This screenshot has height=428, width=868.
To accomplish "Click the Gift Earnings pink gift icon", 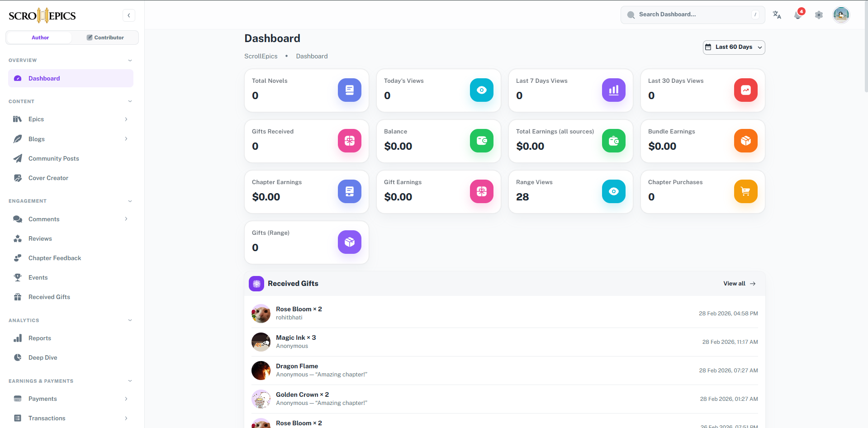I will (x=482, y=191).
